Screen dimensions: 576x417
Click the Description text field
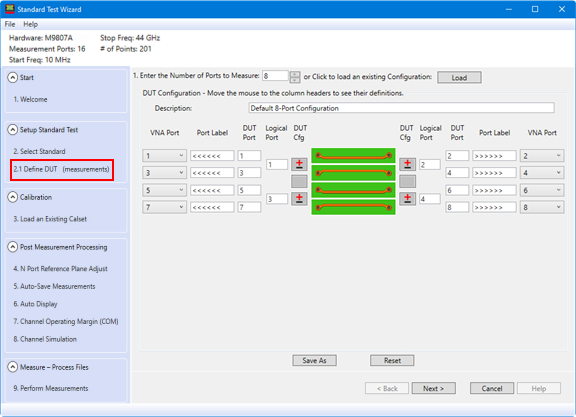point(402,108)
